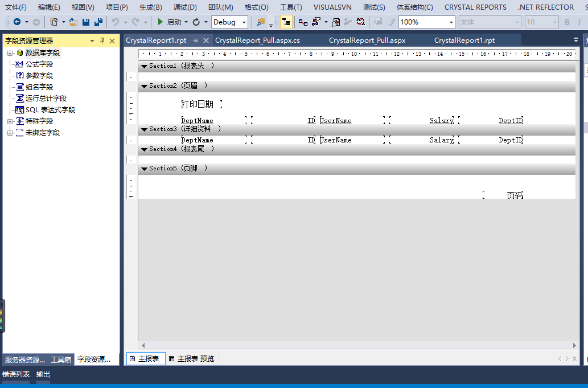Switch to CrystalReport_Pull.aspx.cs tab
Viewport: 588px width, 388px height.
pyautogui.click(x=257, y=40)
